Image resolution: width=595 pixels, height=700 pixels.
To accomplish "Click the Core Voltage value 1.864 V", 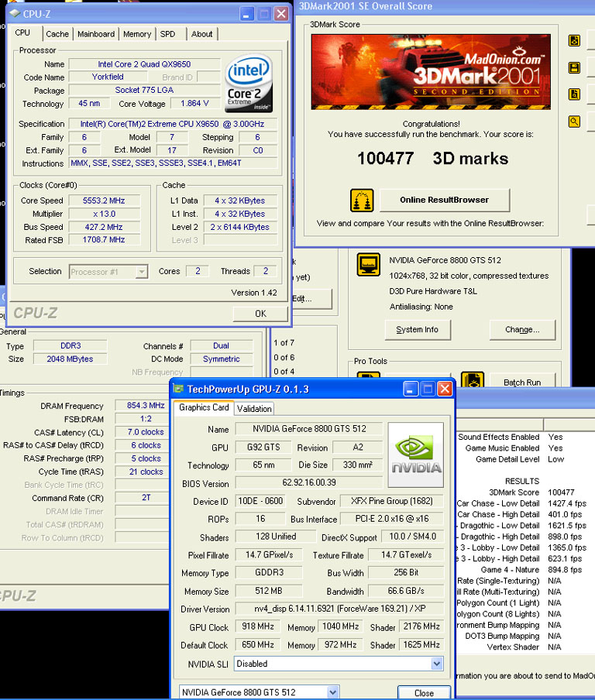I will pos(194,104).
